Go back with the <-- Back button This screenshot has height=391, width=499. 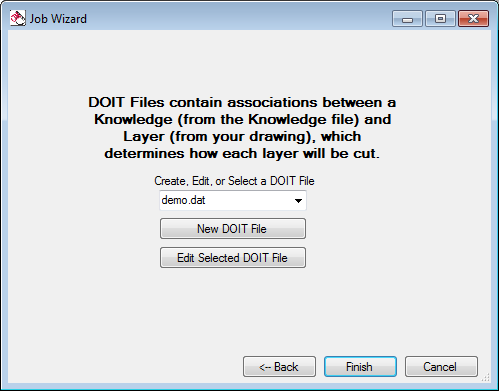(x=279, y=367)
